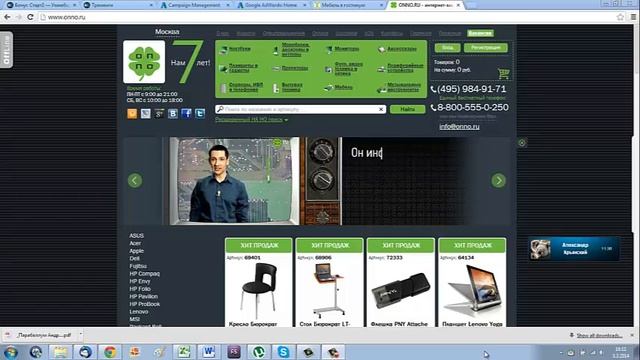The width and height of the screenshot is (640, 360).
Task: Open the Online side tab
Action: point(6,50)
